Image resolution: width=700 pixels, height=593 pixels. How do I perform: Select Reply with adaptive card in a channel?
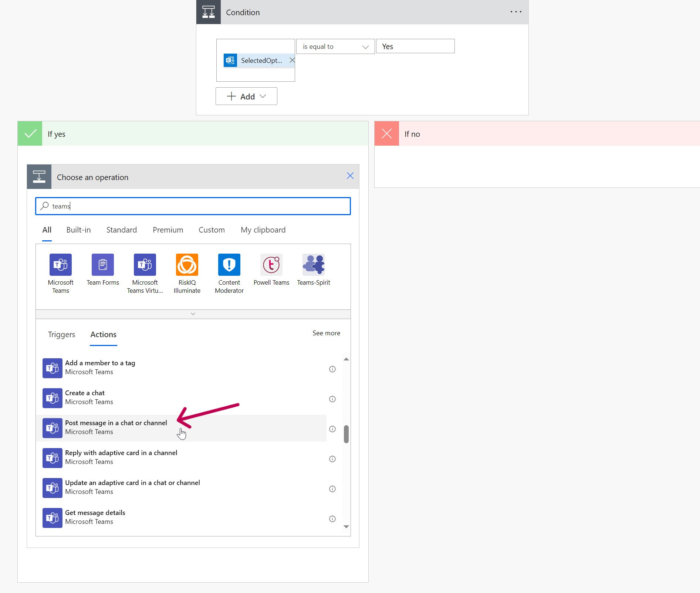coord(181,458)
